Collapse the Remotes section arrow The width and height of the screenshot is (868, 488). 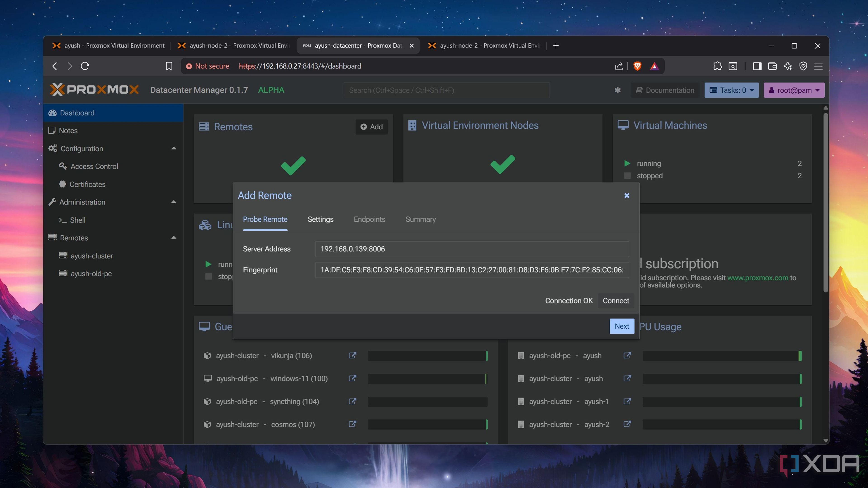coord(174,238)
